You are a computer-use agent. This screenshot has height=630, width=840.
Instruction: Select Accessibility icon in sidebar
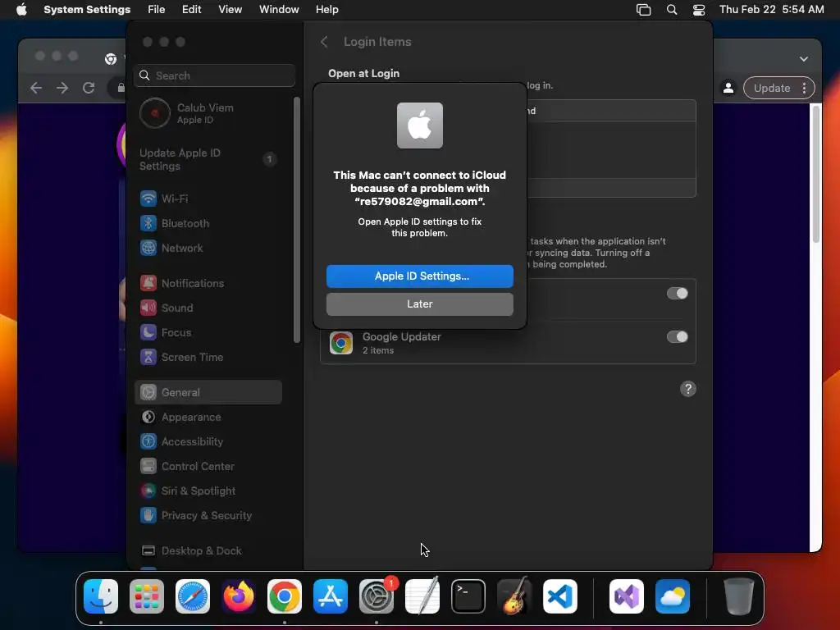tap(148, 441)
